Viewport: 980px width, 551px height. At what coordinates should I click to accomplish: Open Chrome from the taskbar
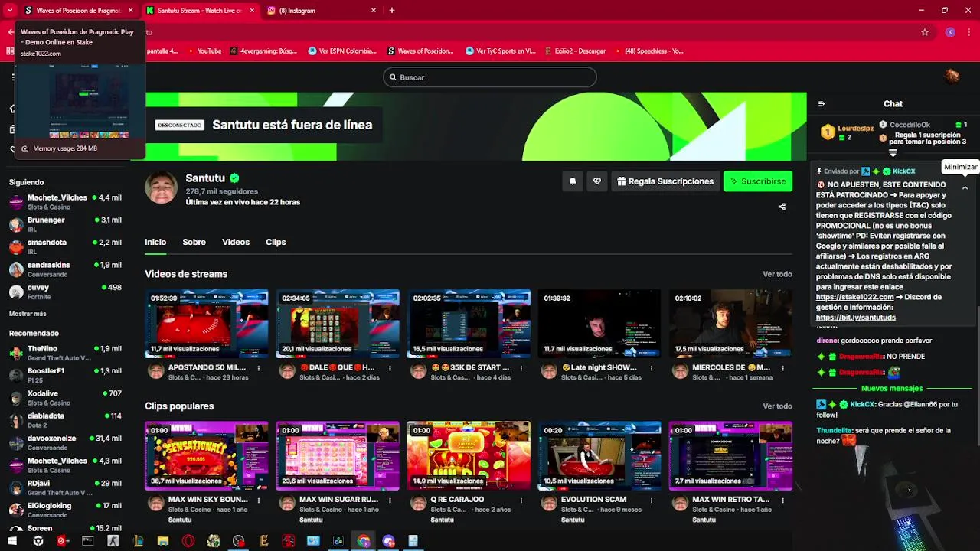(364, 541)
